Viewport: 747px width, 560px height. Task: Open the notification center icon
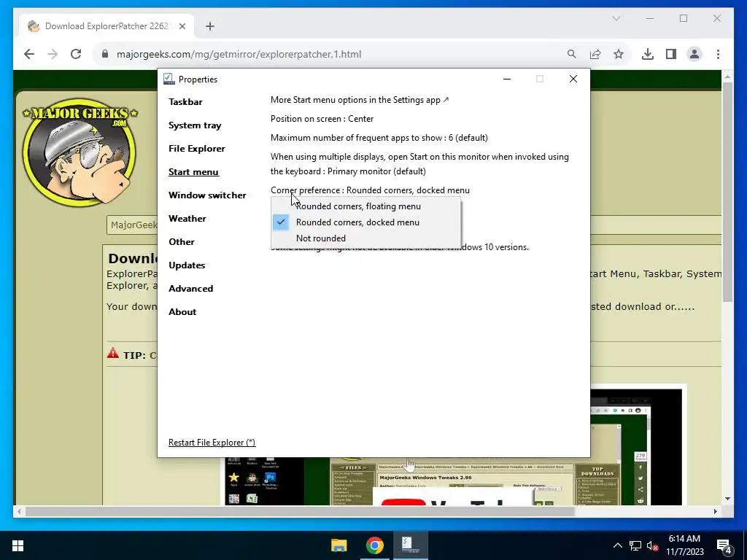click(x=724, y=546)
